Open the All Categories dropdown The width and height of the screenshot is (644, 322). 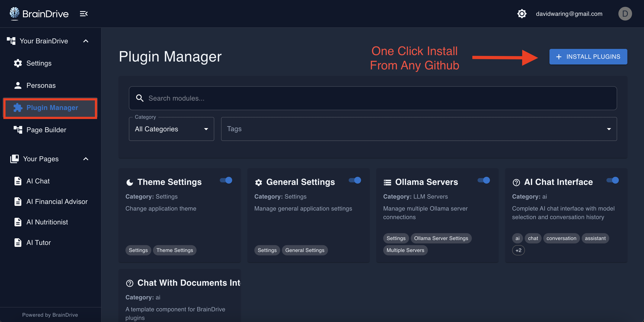point(171,129)
